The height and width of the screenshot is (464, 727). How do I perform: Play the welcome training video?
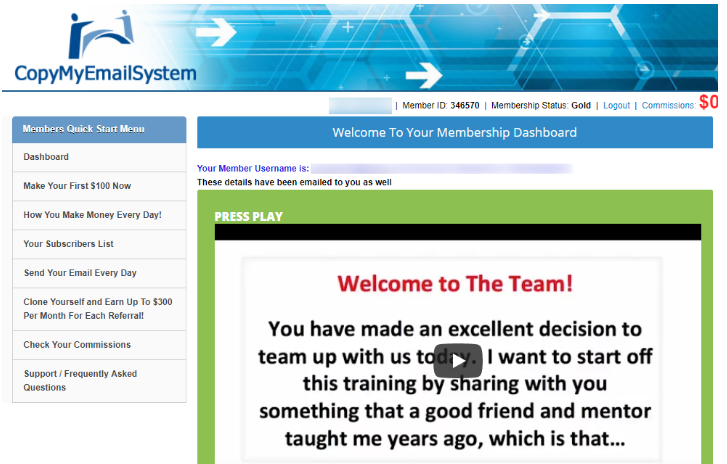coord(458,361)
